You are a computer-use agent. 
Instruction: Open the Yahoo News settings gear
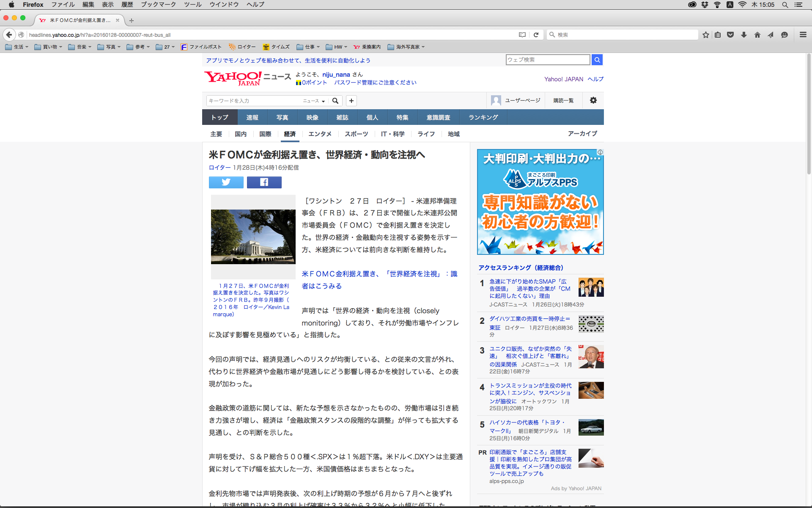pos(593,100)
